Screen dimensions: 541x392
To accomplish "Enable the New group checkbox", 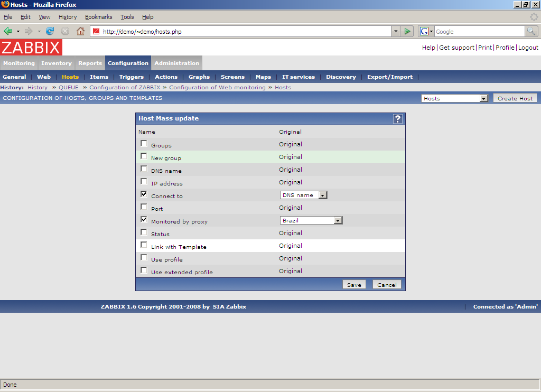I will click(144, 156).
